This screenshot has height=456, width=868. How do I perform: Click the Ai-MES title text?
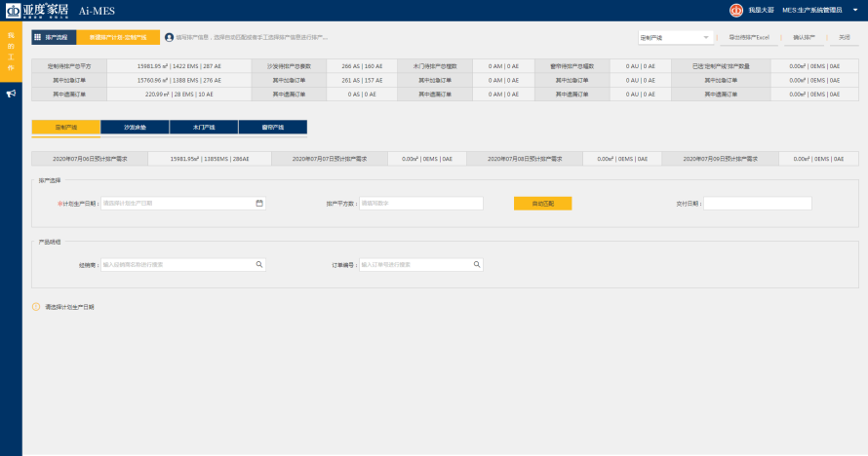[97, 11]
